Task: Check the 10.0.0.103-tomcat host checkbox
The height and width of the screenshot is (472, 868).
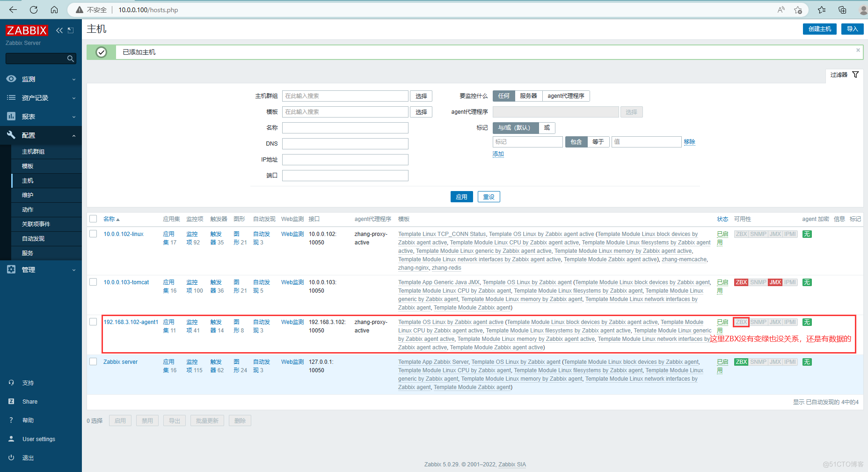Action: click(x=93, y=282)
